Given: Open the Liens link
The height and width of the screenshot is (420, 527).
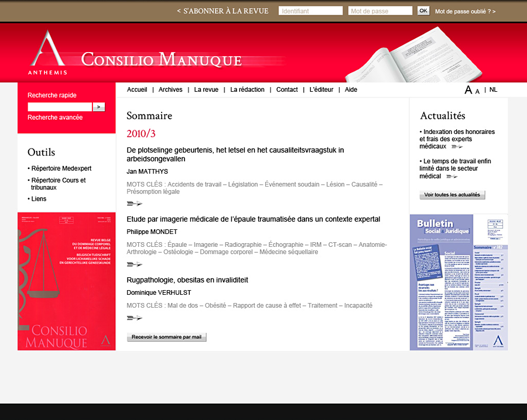Looking at the screenshot, I should 39,199.
